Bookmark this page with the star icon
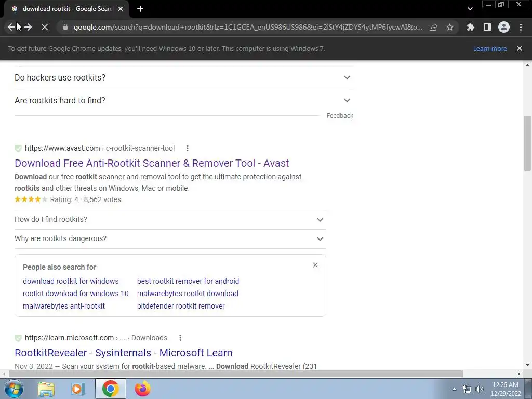This screenshot has height=399, width=532. tap(450, 27)
